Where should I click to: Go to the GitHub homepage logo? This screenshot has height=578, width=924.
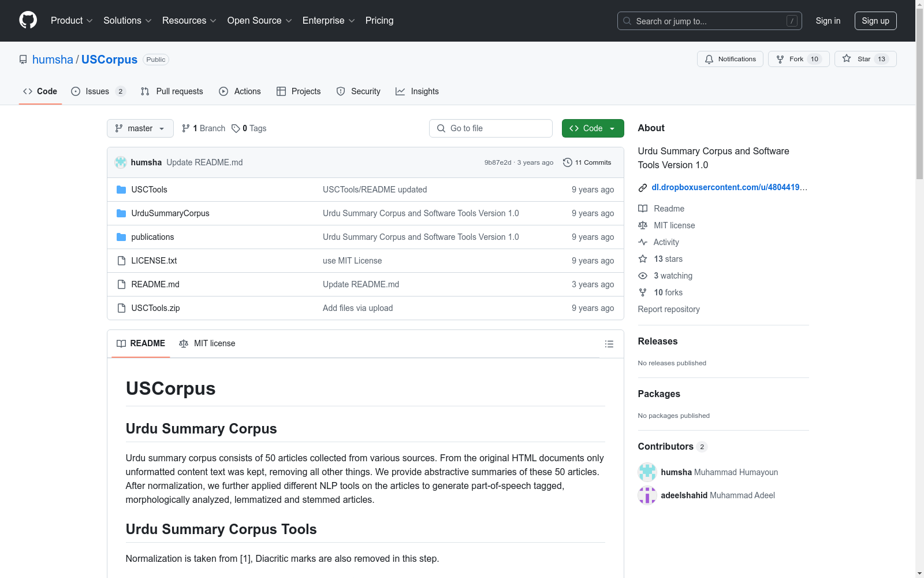tap(28, 20)
